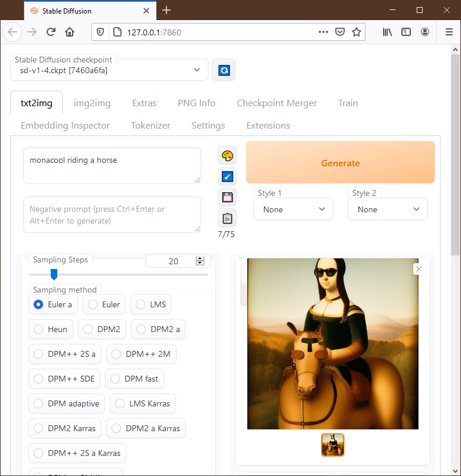Image resolution: width=461 pixels, height=476 pixels.
Task: Select DPM++ 2S a Karras sampling method
Action: 77,453
